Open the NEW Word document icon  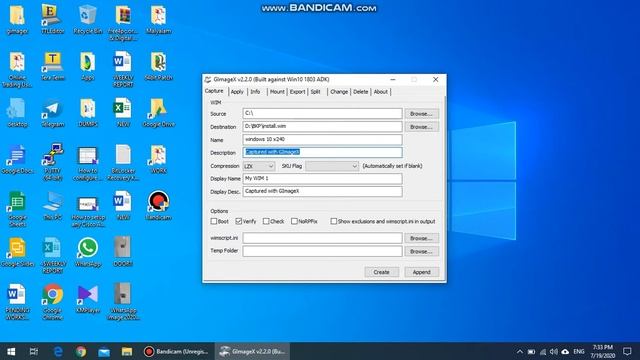click(123, 206)
